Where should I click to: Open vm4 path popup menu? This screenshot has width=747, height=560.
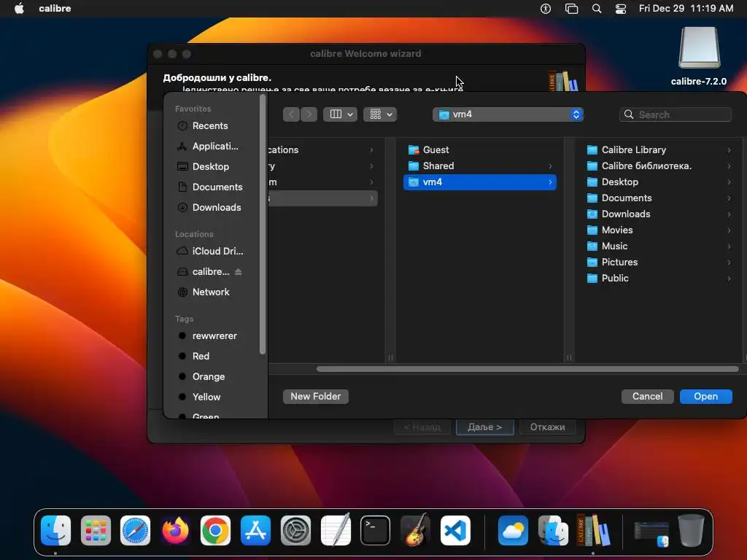508,114
